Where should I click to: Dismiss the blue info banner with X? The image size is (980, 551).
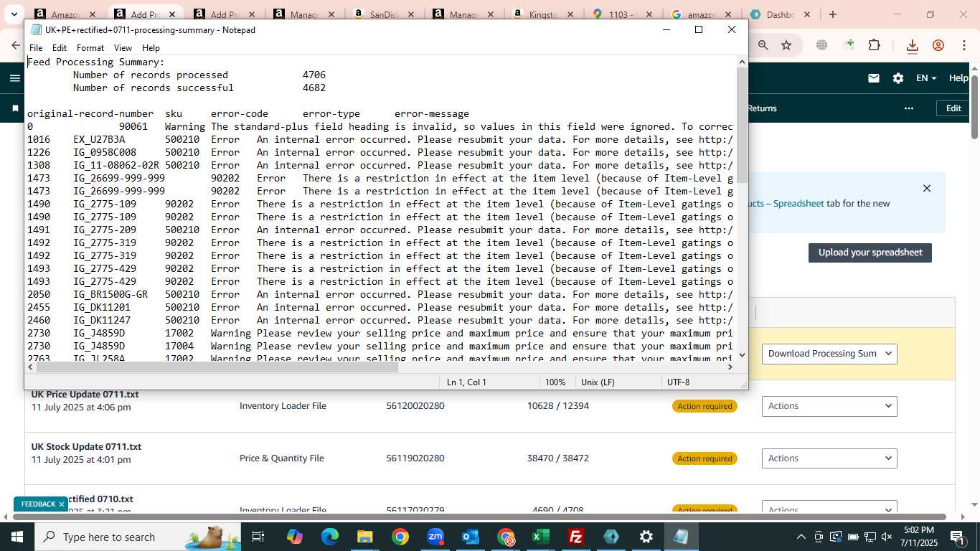pos(927,188)
